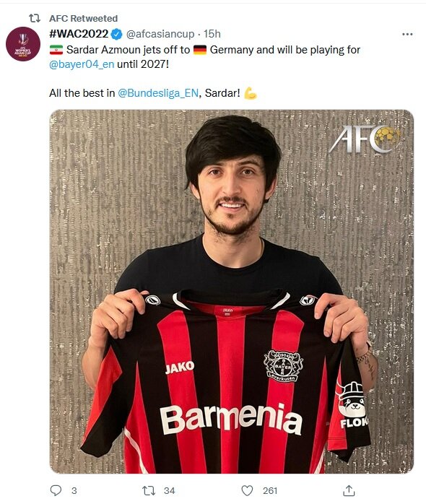Click the @afcasiancup handle

160,34
